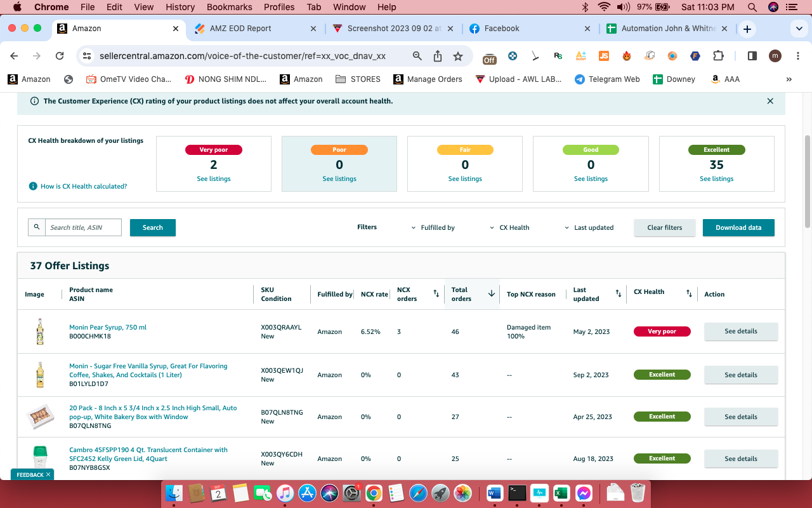The width and height of the screenshot is (812, 508).
Task: Dismiss the CX rating info banner
Action: pos(770,101)
